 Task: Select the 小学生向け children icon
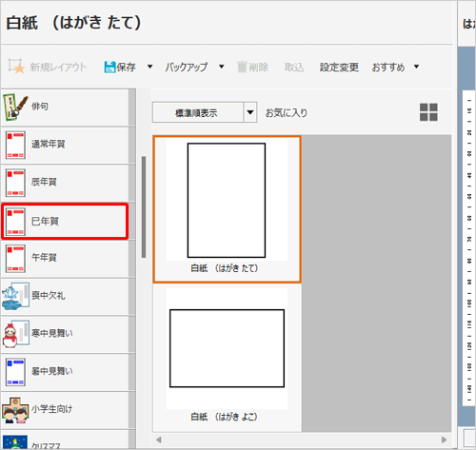[15, 410]
